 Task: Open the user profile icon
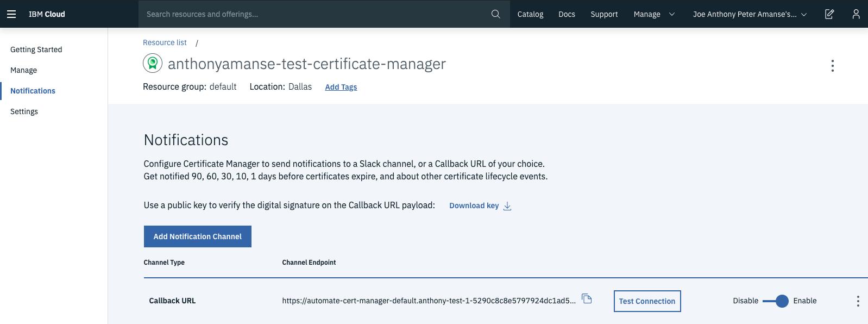[856, 14]
